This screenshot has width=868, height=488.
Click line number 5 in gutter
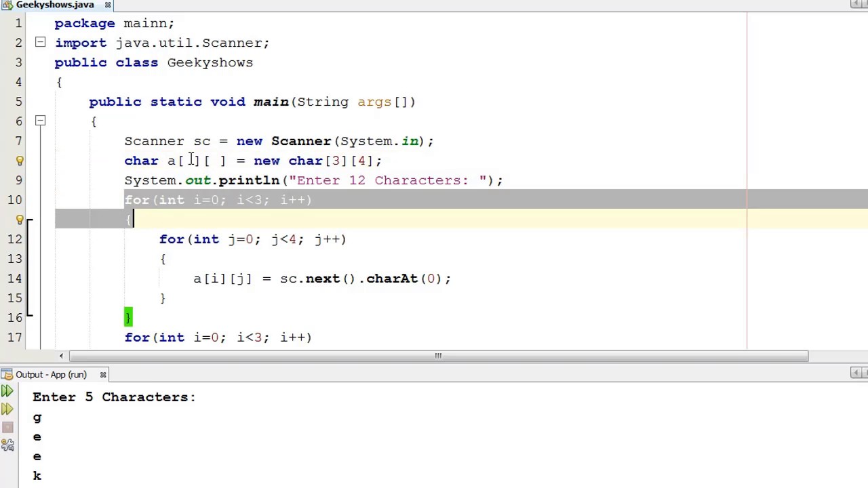pyautogui.click(x=18, y=102)
